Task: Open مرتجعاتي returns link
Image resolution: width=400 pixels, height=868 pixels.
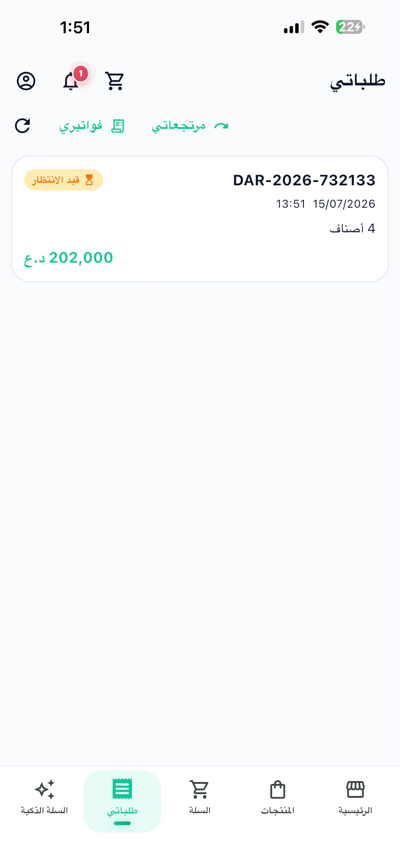Action: (190, 126)
